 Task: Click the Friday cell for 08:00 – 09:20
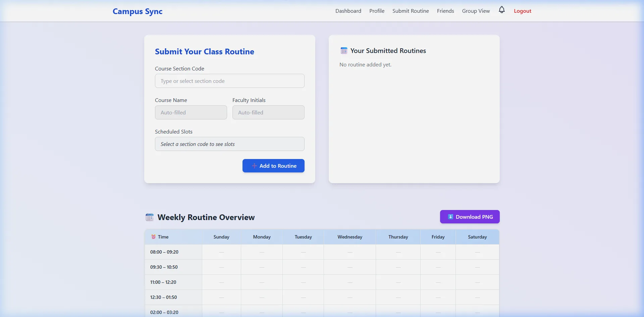tap(438, 252)
